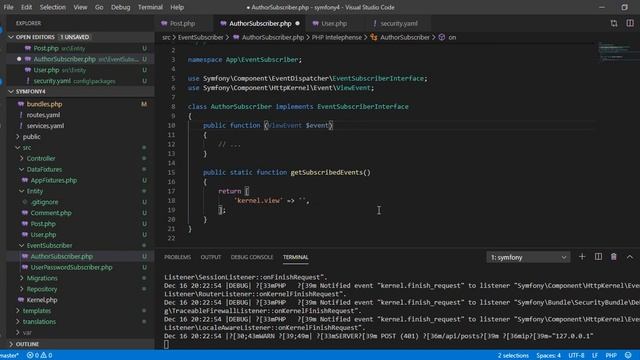The height and width of the screenshot is (360, 640).
Task: Switch to the Post.php editor tab
Action: (x=182, y=24)
